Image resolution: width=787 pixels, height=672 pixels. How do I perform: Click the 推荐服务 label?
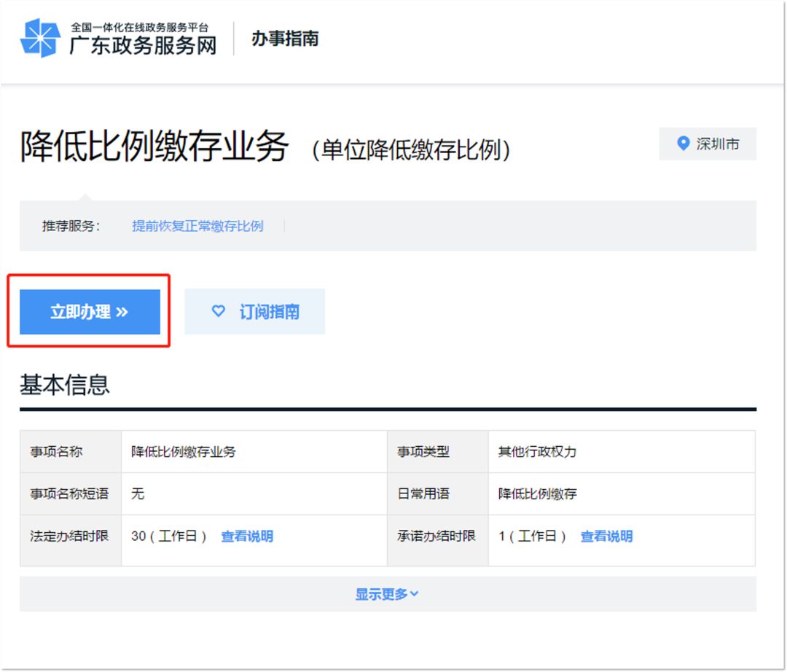click(x=71, y=226)
